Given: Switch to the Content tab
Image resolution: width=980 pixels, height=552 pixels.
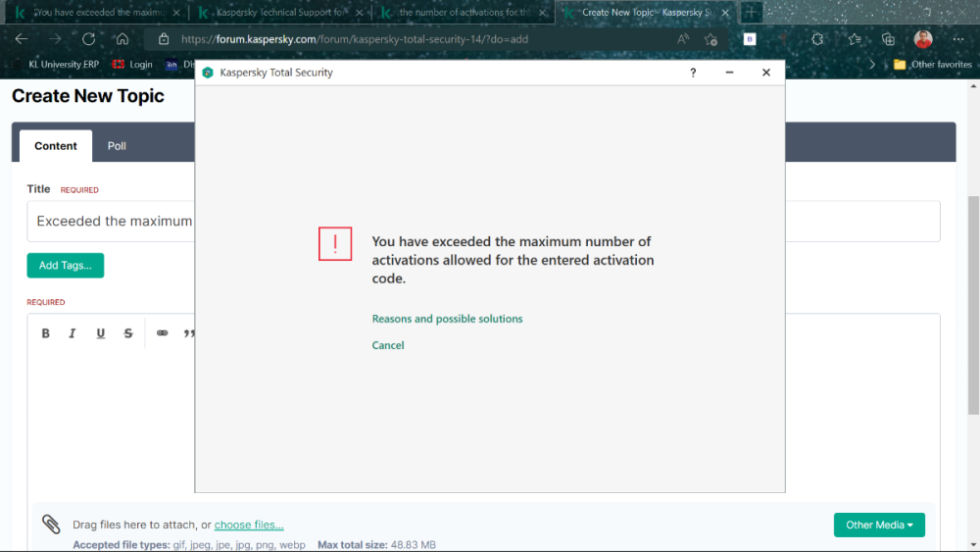Looking at the screenshot, I should pos(56,146).
